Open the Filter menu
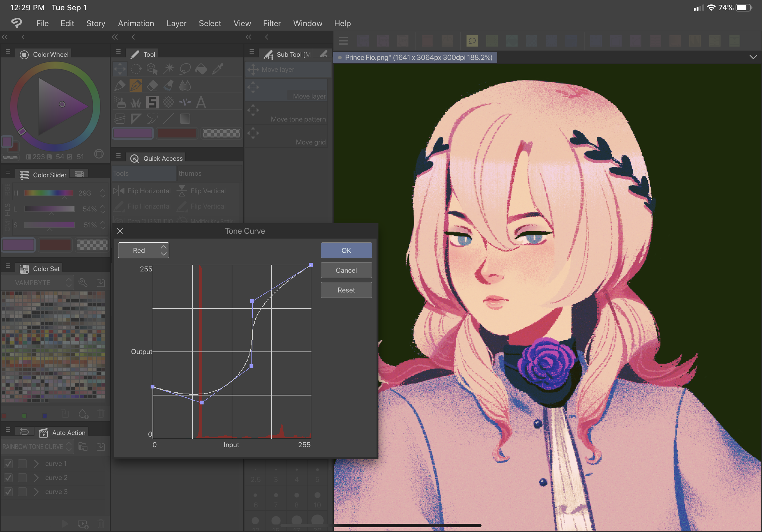This screenshot has height=532, width=762. pyautogui.click(x=272, y=23)
